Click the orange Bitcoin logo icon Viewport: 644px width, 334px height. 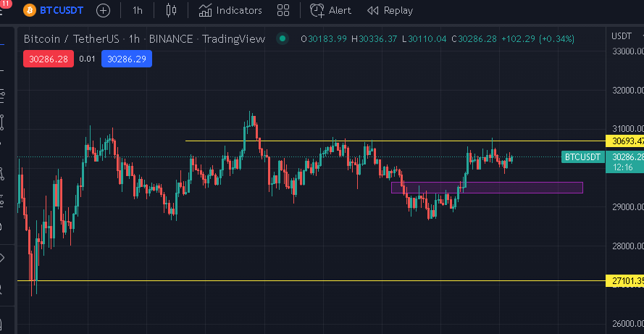coord(30,10)
